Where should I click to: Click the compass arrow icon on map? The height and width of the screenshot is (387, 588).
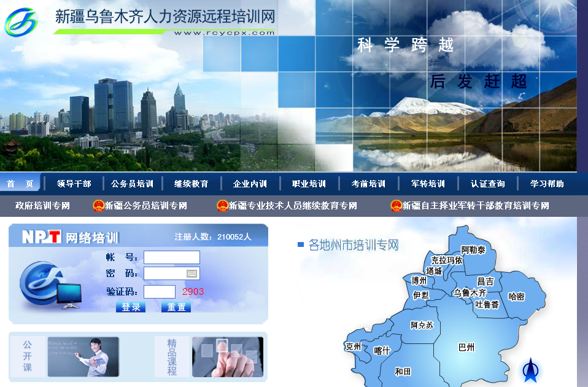tap(530, 370)
